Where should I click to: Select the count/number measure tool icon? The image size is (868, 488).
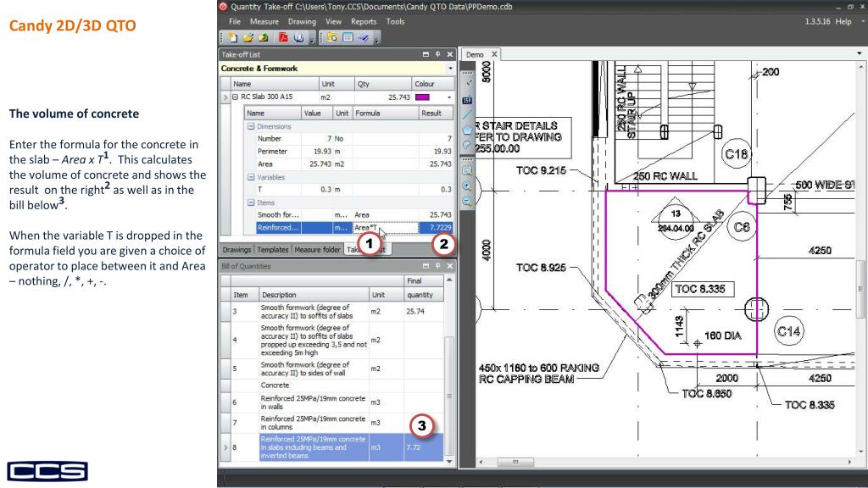coord(467,100)
